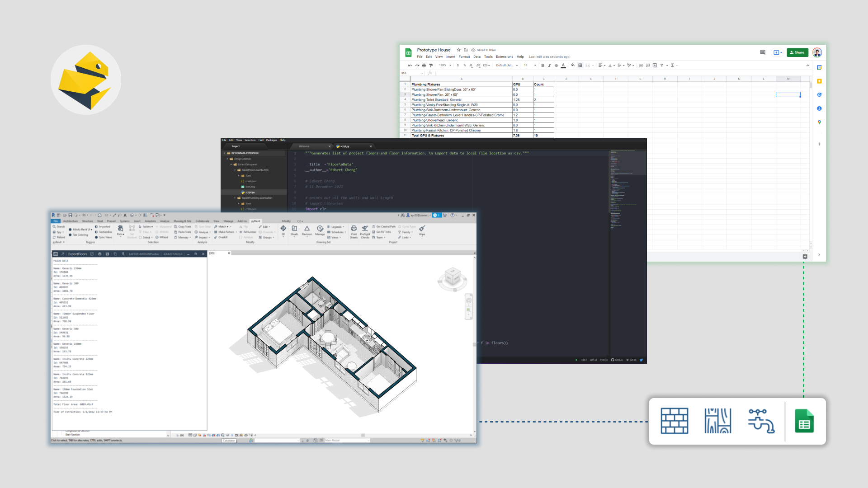Click the Google account avatar in Sheets

[817, 52]
